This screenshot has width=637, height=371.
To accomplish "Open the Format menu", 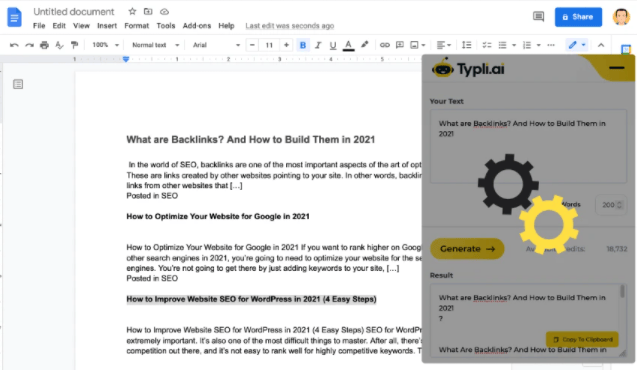I will click(136, 26).
